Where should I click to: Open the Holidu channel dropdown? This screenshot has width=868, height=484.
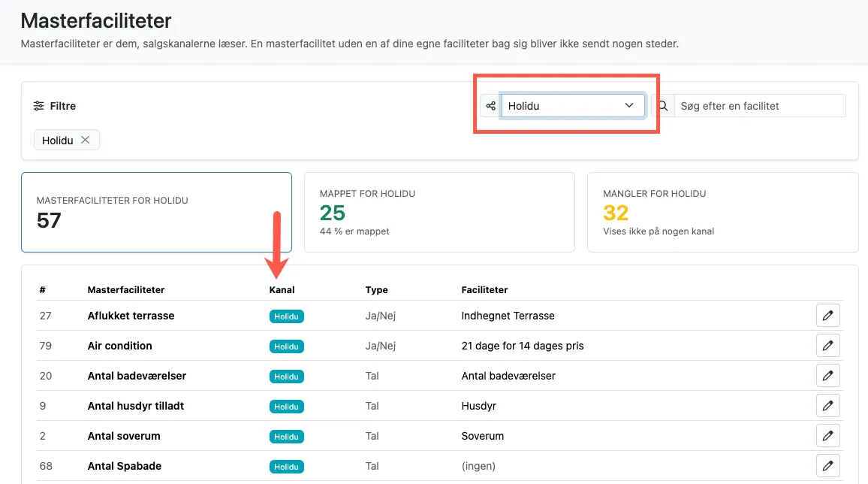pos(573,106)
